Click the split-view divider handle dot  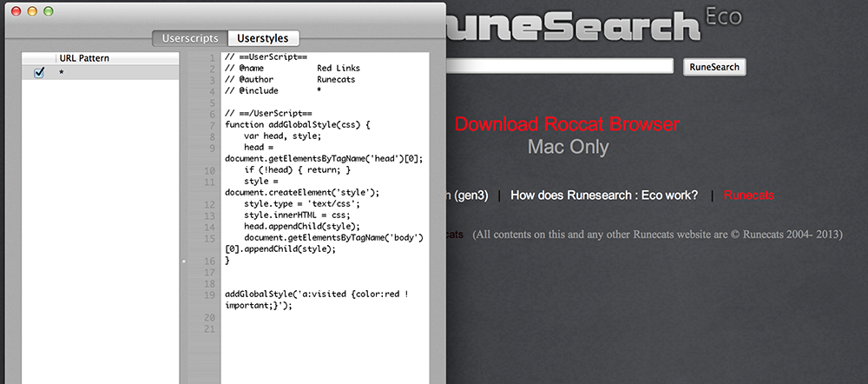184,261
